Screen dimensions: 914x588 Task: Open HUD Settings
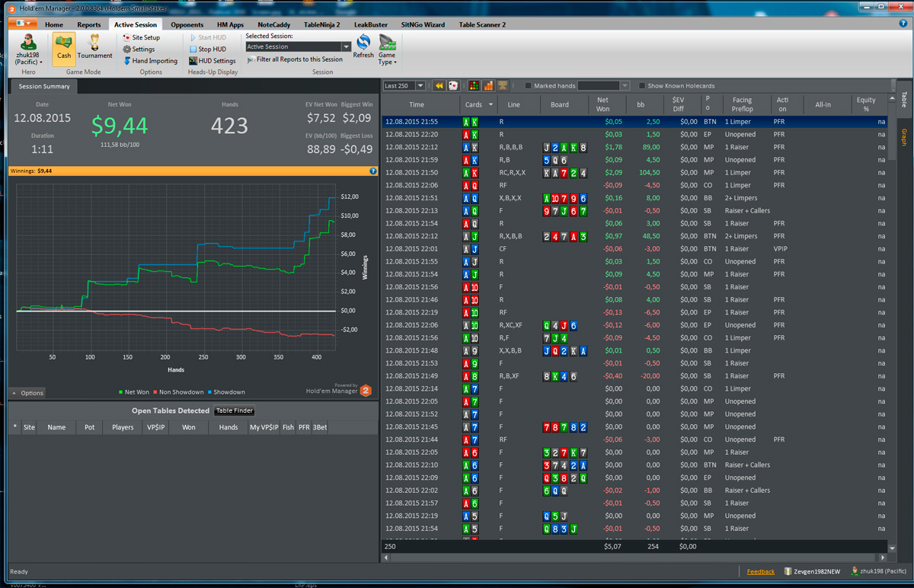(x=213, y=61)
